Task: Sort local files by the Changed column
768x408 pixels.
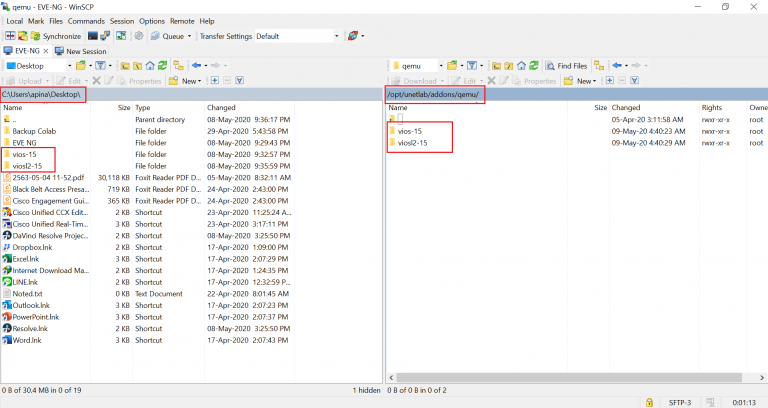Action: tap(221, 107)
